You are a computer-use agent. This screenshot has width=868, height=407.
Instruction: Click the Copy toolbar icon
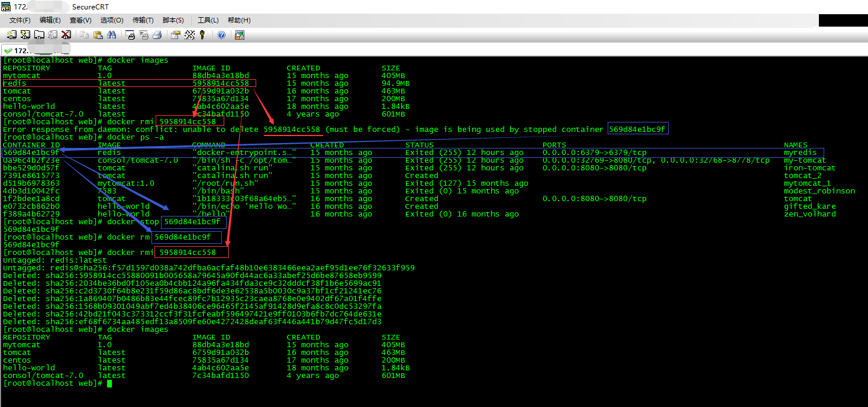point(84,35)
